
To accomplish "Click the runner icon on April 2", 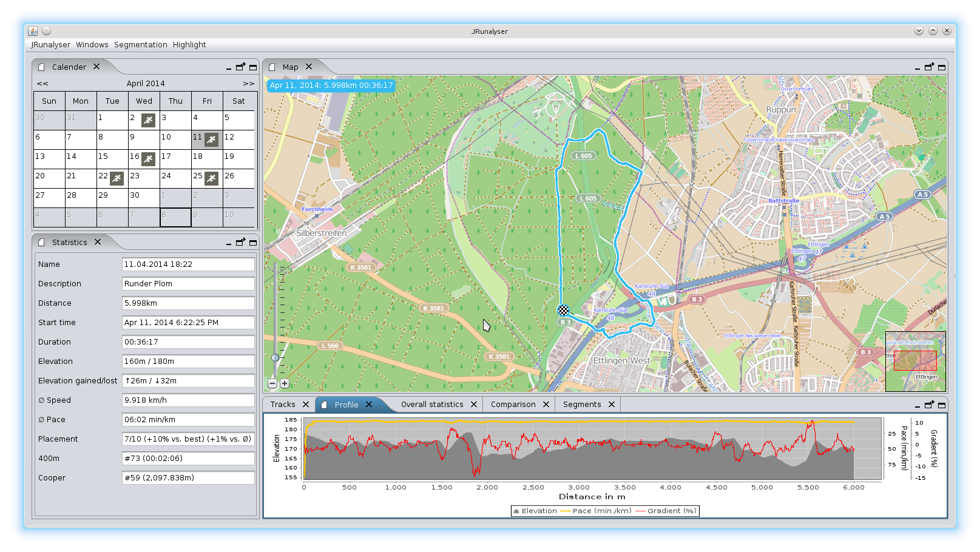I will (x=147, y=120).
